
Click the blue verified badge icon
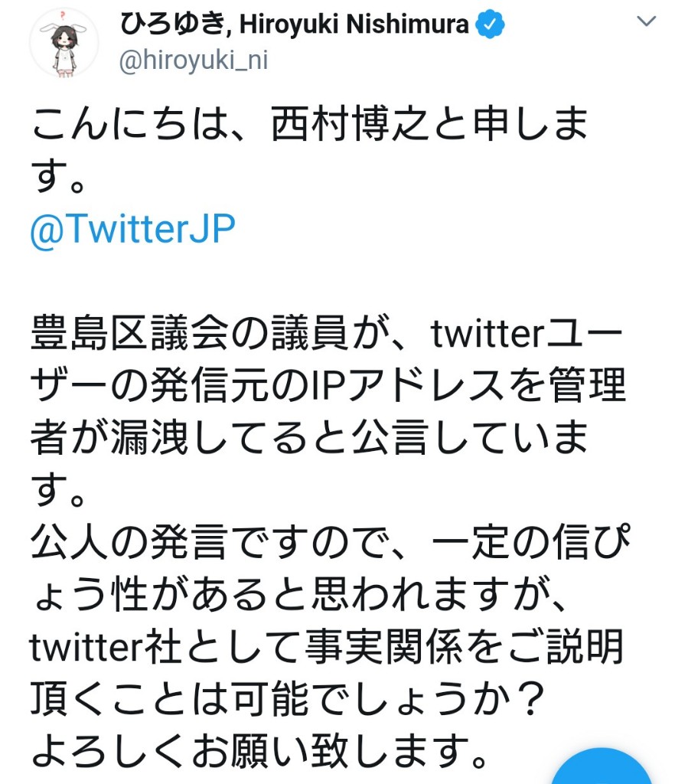(490, 26)
